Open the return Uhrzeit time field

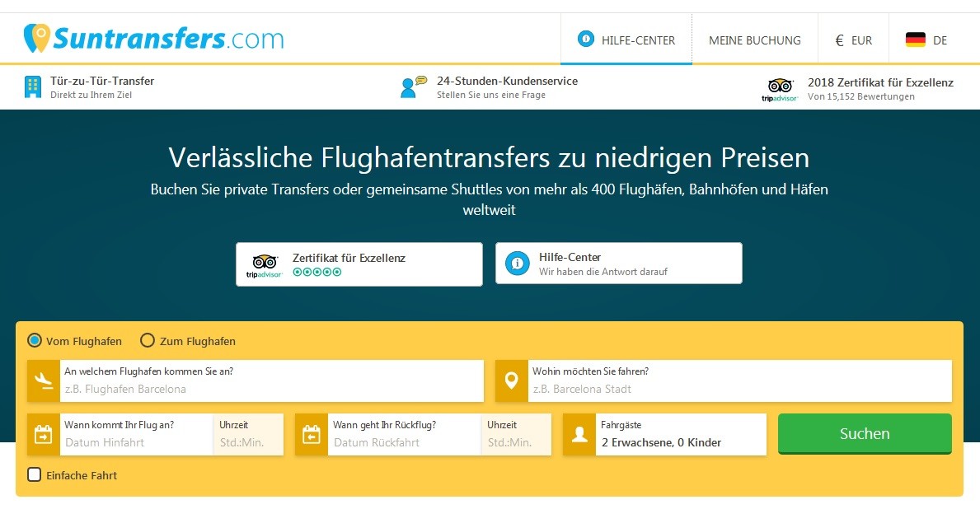(x=517, y=434)
